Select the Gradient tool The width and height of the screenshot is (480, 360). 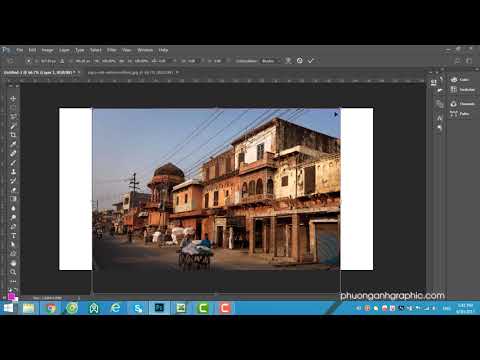(x=13, y=199)
